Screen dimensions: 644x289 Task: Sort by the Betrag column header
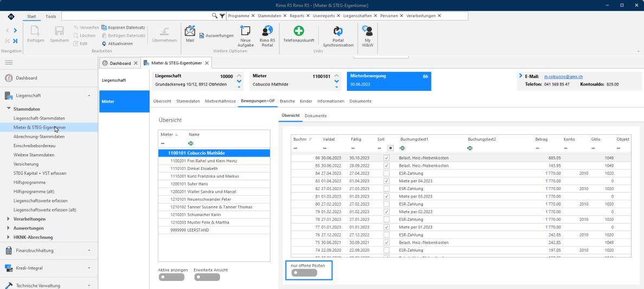(x=542, y=140)
